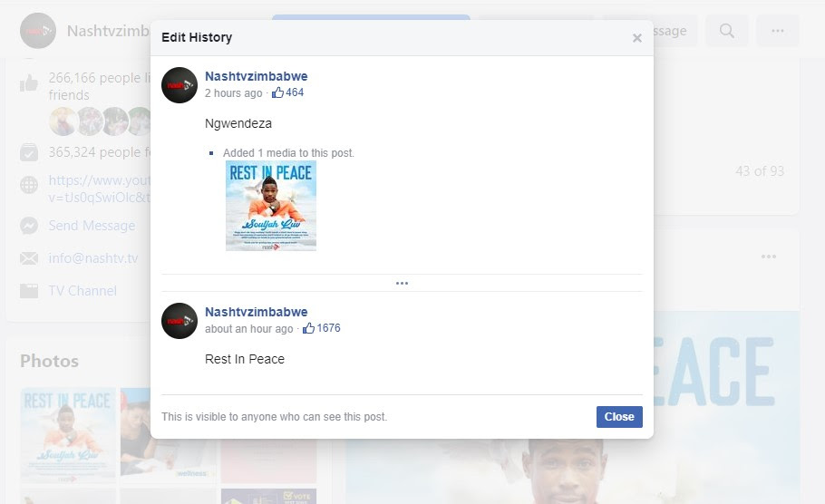Screen dimensions: 825x504
Task: Click the TV Channel category link
Action: 82,291
